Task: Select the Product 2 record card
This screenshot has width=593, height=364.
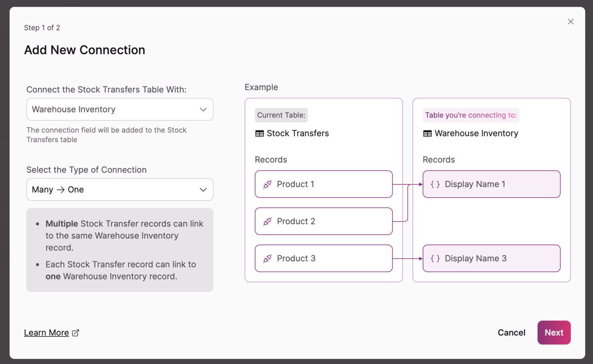Action: coord(323,221)
